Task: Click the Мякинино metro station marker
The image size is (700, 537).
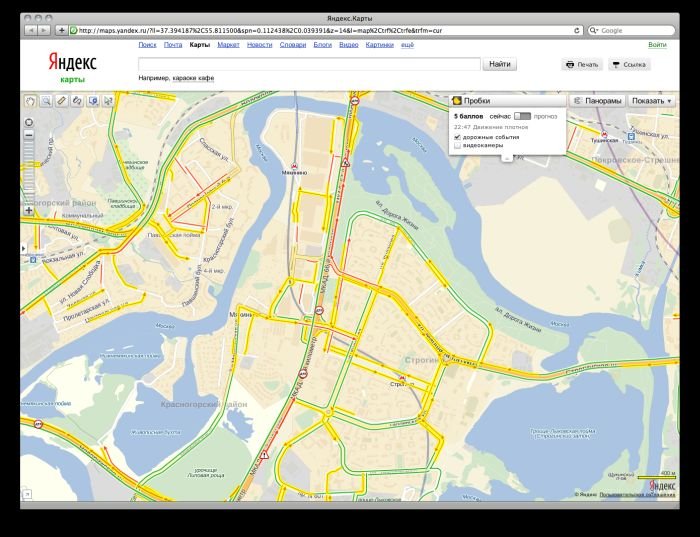Action: (293, 165)
